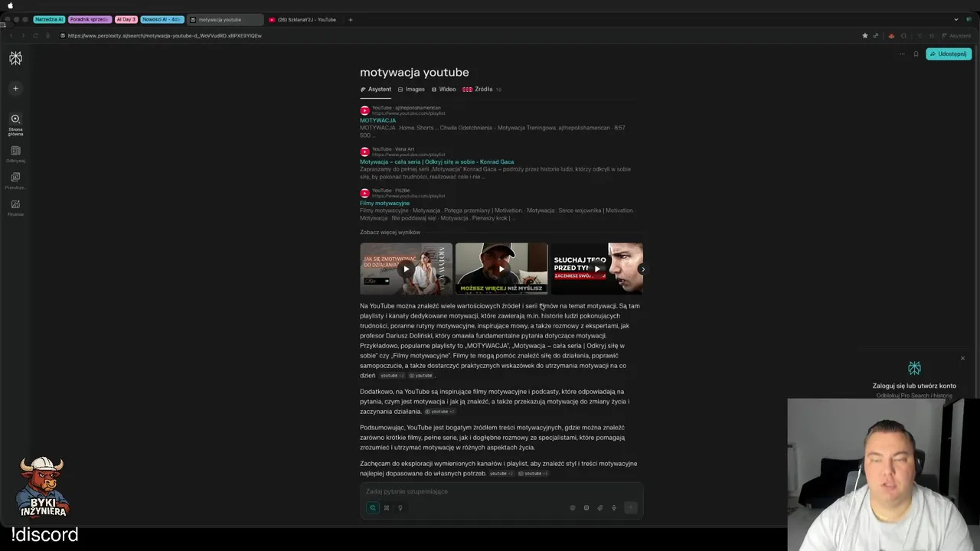Start voice dictation microphone icon
The image size is (980, 551).
coord(614,507)
